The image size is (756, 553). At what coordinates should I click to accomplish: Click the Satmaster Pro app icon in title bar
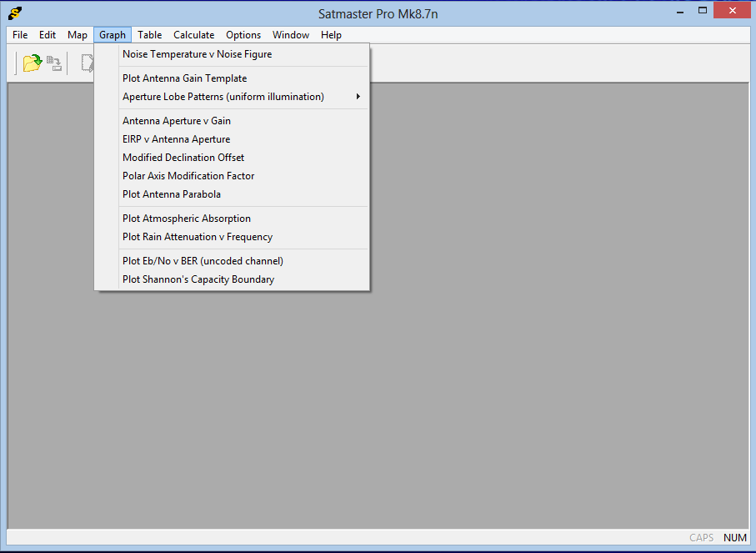(x=16, y=13)
